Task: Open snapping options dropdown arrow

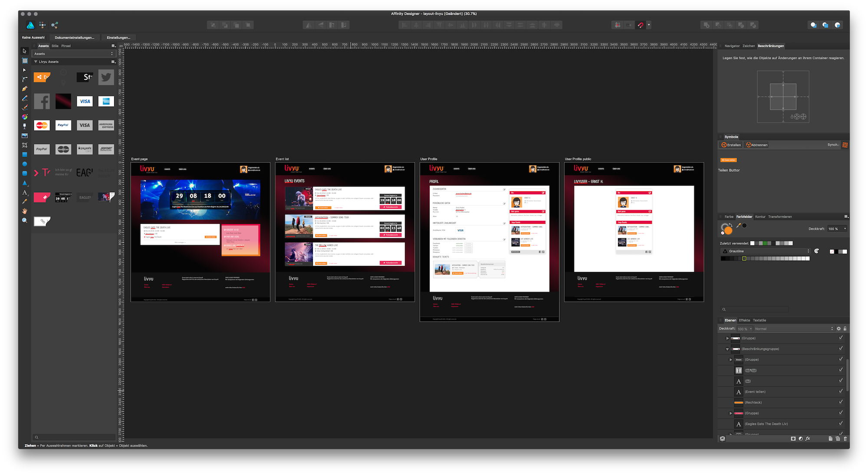Action: tap(649, 25)
